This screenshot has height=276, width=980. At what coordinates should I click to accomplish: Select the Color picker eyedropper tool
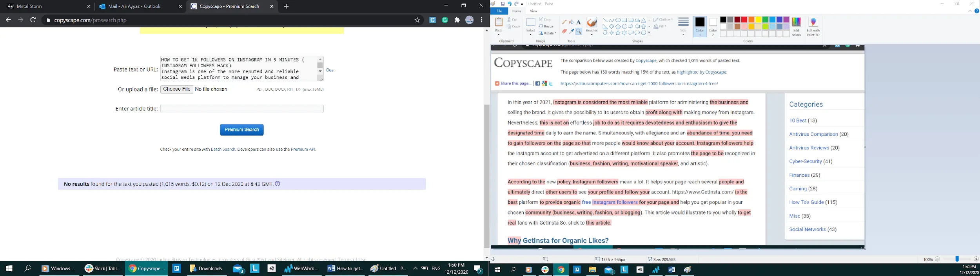tap(571, 31)
